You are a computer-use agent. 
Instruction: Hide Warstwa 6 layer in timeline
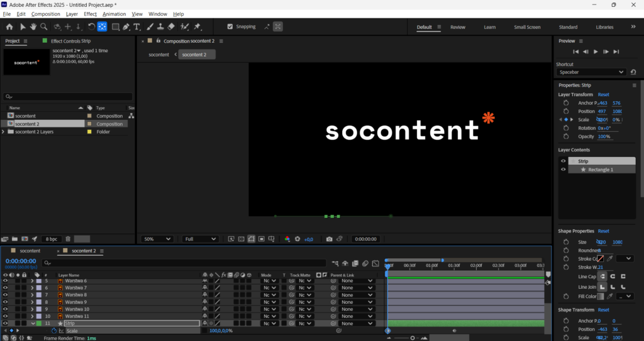click(5, 281)
